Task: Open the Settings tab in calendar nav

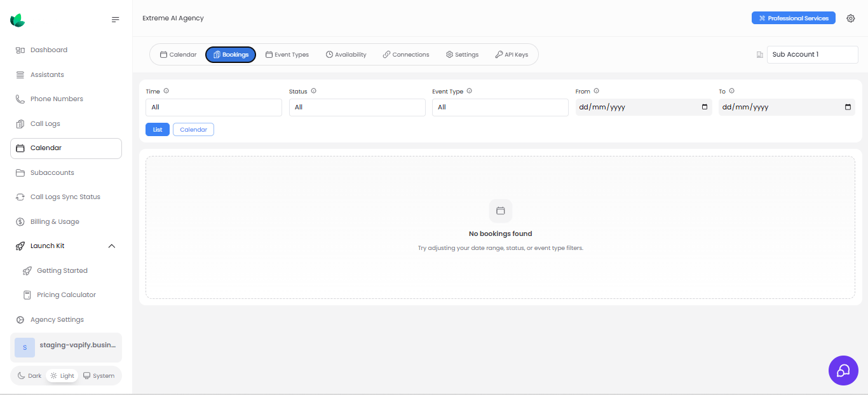Action: coord(462,55)
